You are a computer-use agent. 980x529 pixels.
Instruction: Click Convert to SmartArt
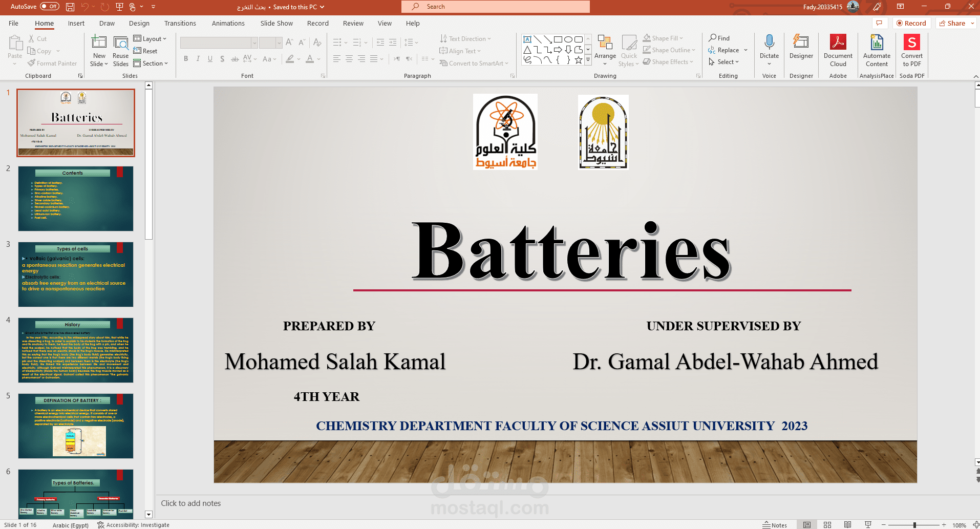(474, 64)
